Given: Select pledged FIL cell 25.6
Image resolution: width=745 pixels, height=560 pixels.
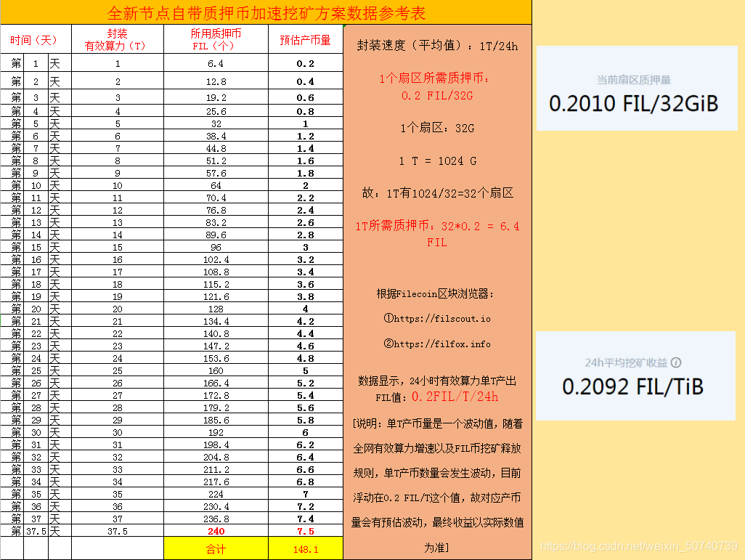Looking at the screenshot, I should [x=216, y=111].
